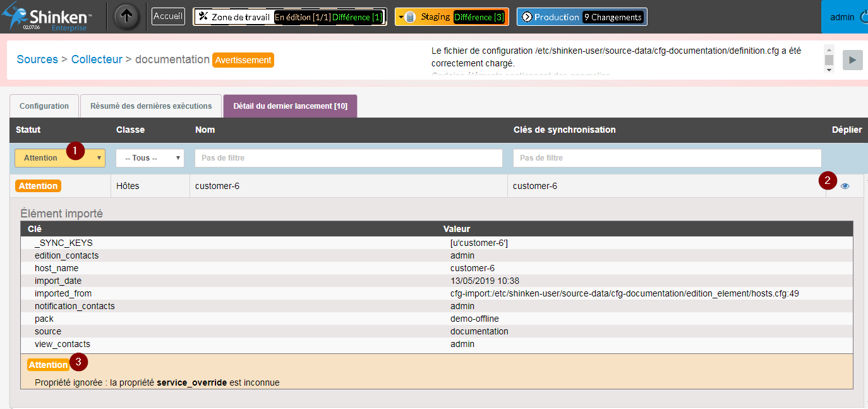Click the Staging database icon

click(409, 17)
